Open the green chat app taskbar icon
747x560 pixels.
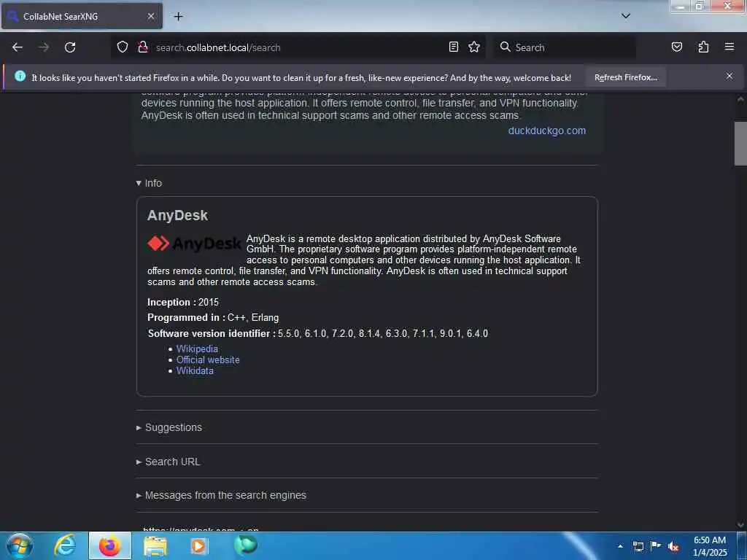246,545
